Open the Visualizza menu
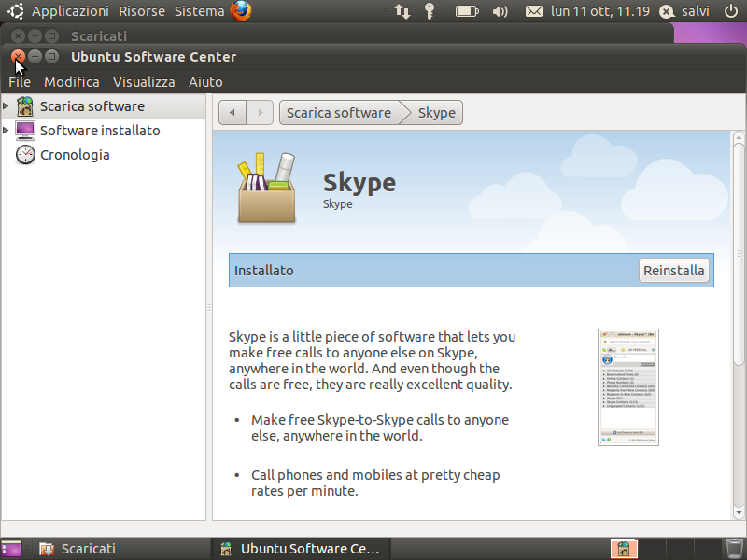Screen dimensions: 747x560 point(144,82)
